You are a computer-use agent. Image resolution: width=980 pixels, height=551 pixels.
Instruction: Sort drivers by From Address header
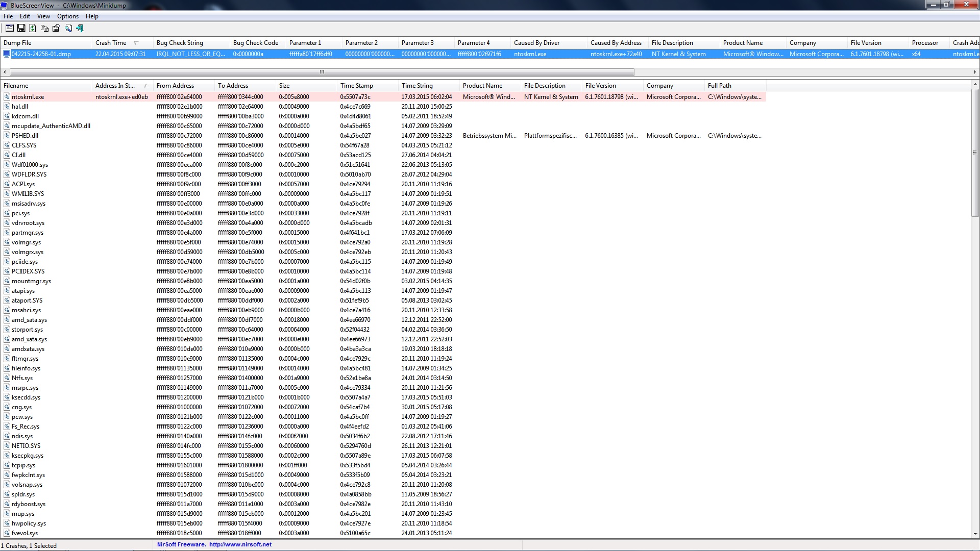pos(184,86)
